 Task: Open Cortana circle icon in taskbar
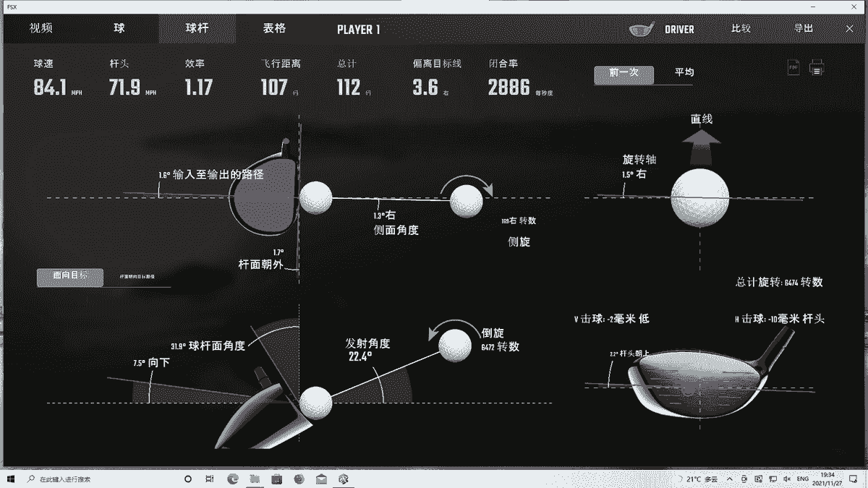point(188,479)
